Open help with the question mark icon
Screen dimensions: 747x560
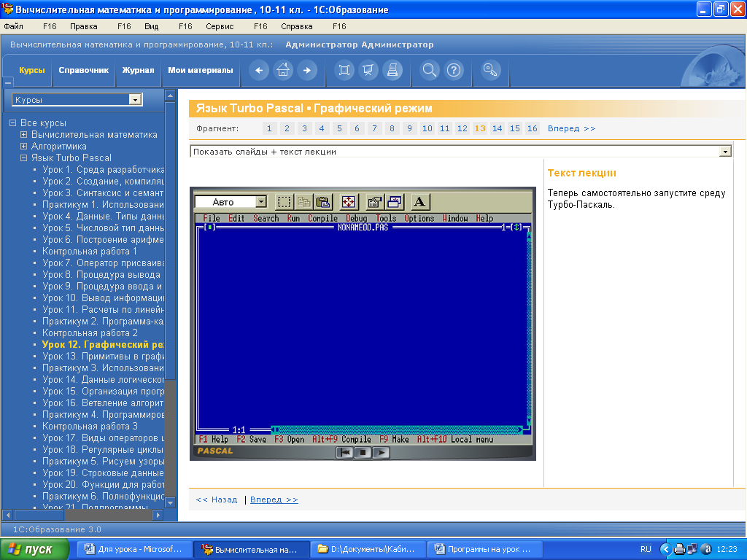pyautogui.click(x=454, y=71)
